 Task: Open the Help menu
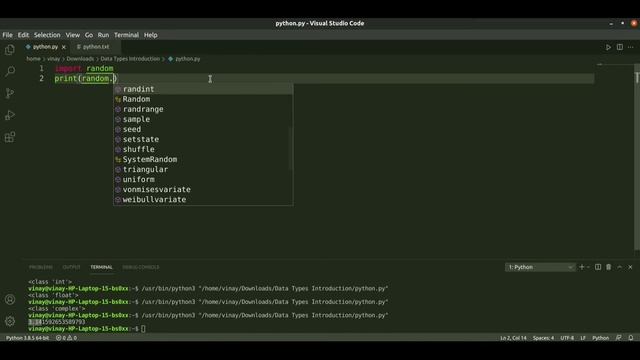click(151, 35)
